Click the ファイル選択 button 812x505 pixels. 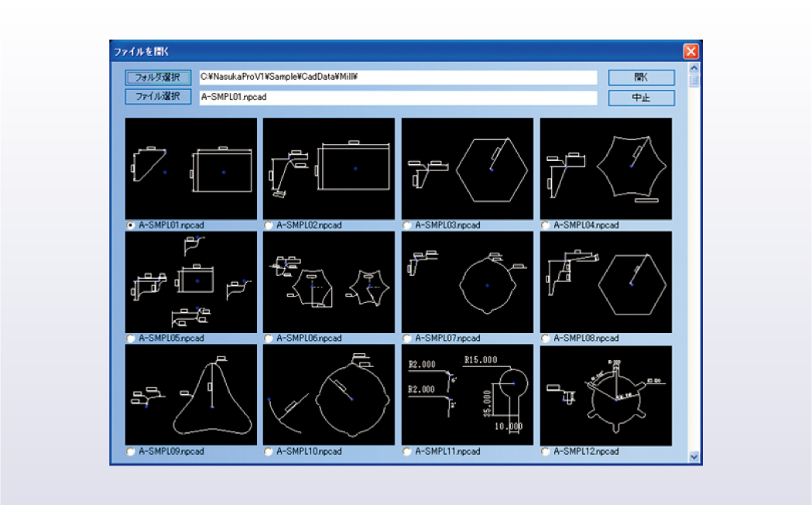pyautogui.click(x=158, y=96)
